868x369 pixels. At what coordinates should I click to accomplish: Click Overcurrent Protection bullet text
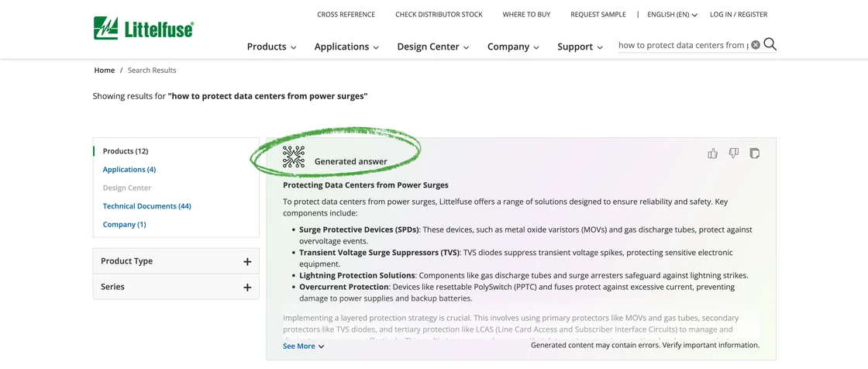tap(345, 287)
